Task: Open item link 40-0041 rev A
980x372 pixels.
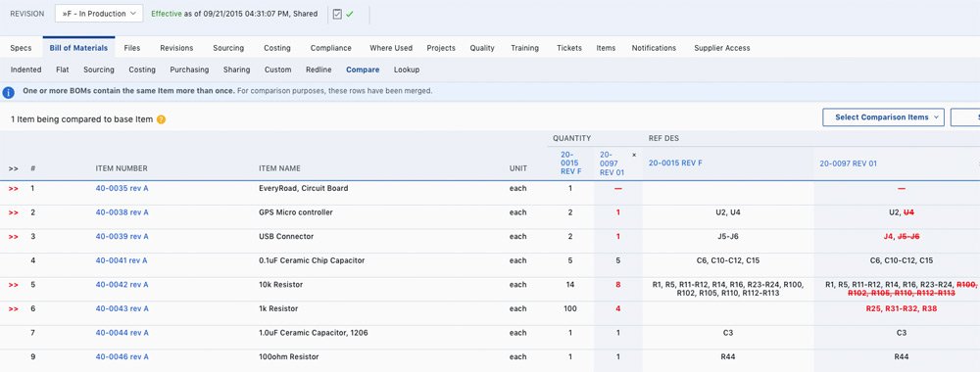Action: click(122, 260)
